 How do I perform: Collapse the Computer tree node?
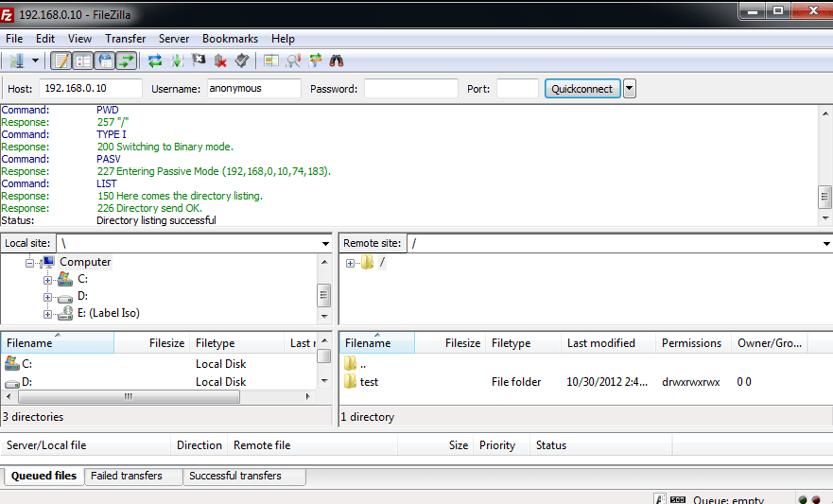point(29,262)
